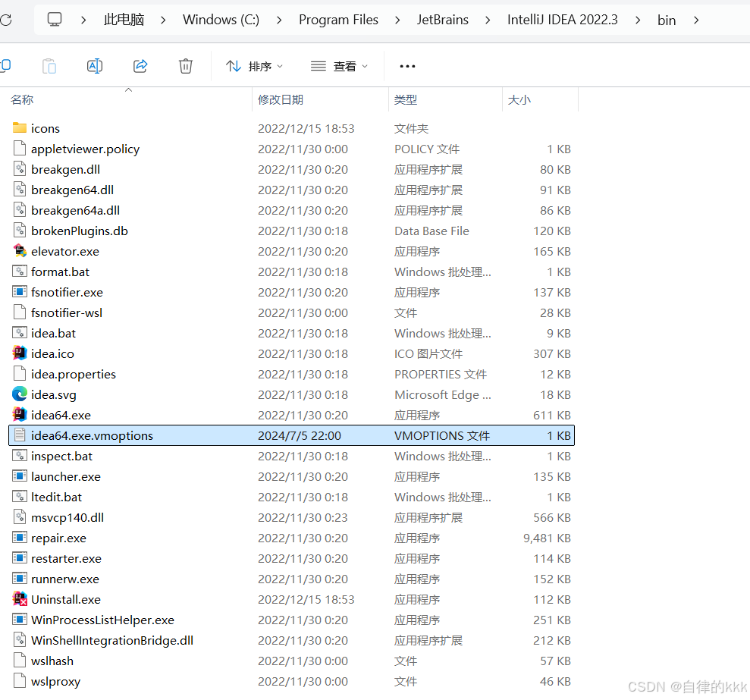Select the fsnotifier-wsl file name
The height and width of the screenshot is (700, 750).
tap(67, 312)
